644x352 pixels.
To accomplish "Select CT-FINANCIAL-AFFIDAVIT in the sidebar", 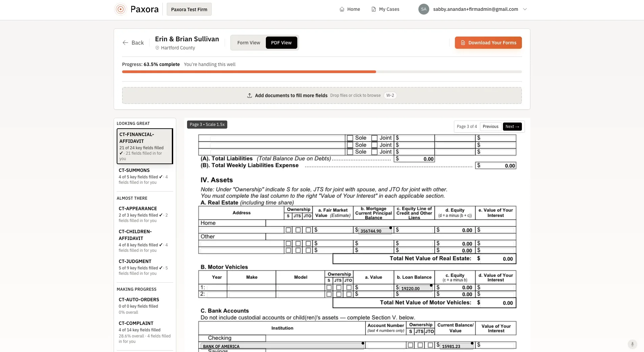I will [x=145, y=146].
